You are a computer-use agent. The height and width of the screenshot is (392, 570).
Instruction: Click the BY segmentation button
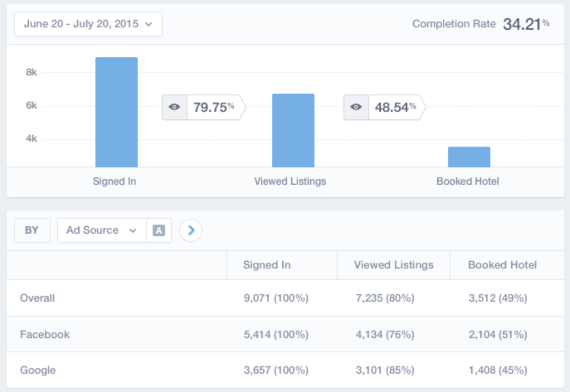(32, 230)
